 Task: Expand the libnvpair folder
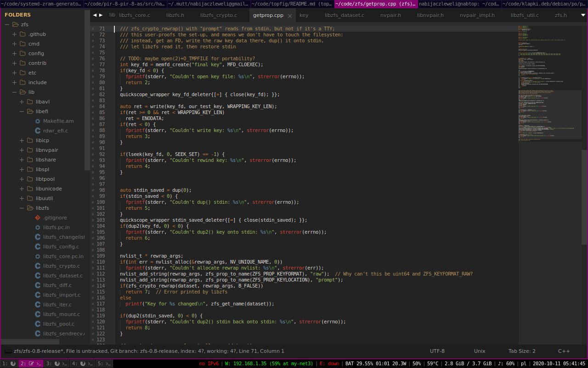tap(22, 150)
